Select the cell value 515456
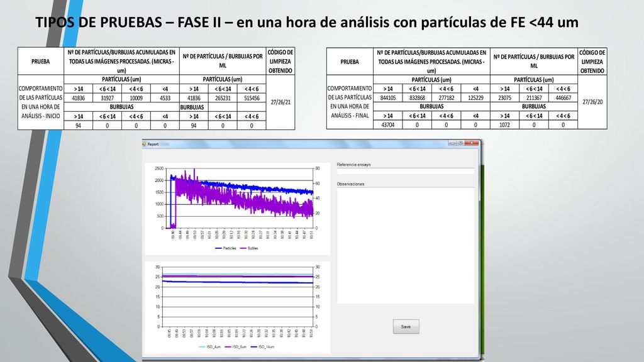 coord(252,98)
